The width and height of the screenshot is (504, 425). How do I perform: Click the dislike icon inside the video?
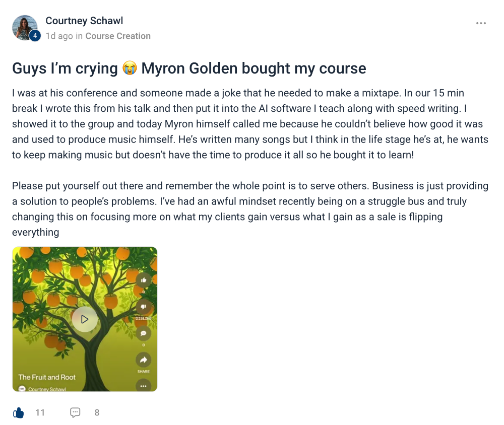click(x=144, y=306)
